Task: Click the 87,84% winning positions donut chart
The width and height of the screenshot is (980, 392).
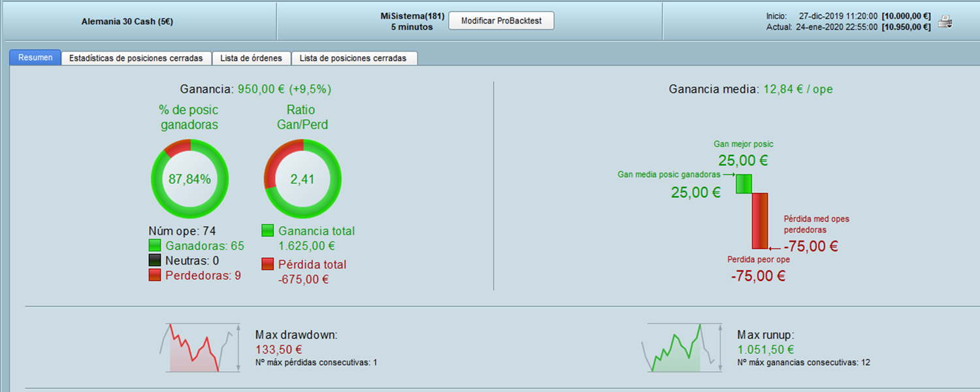Action: pyautogui.click(x=189, y=178)
